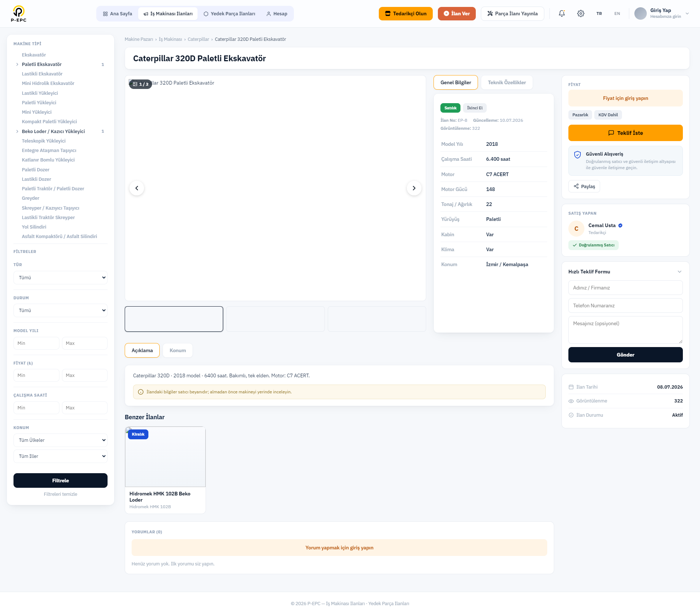
Task: Open Yedek Parça İlanları menu
Action: (x=229, y=13)
